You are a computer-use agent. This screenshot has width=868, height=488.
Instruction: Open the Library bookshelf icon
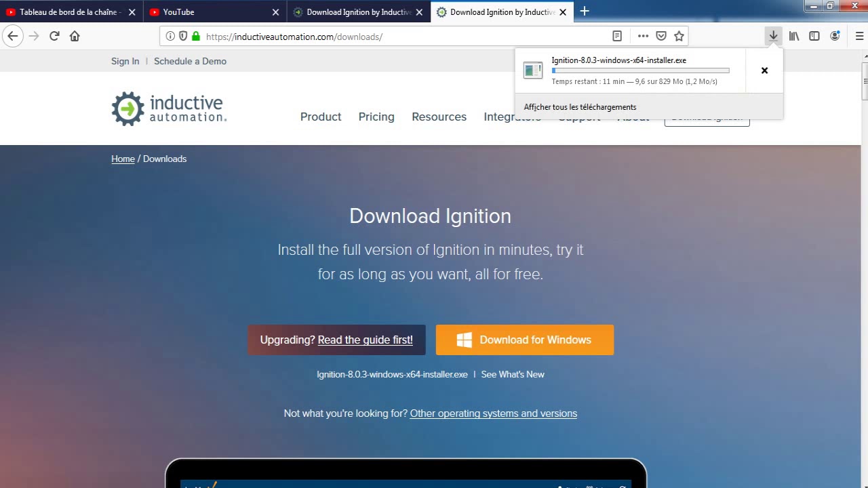coord(794,37)
